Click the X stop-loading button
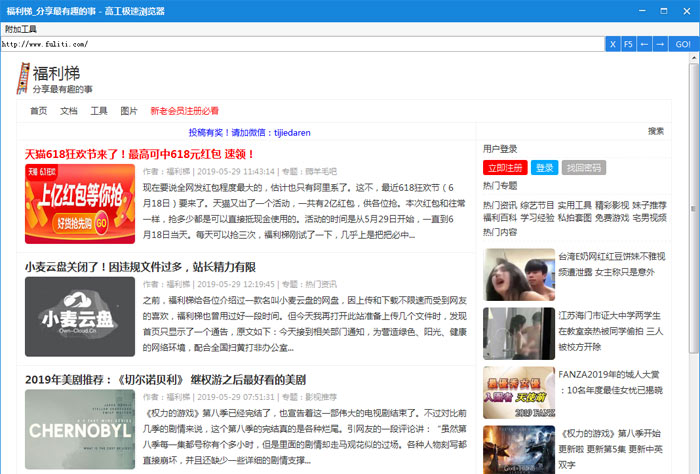 pos(613,45)
